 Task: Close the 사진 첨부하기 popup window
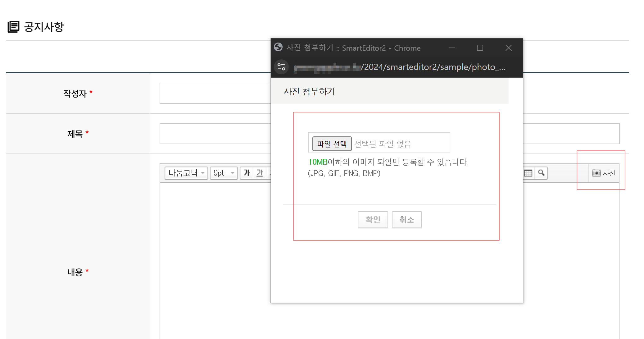[508, 48]
